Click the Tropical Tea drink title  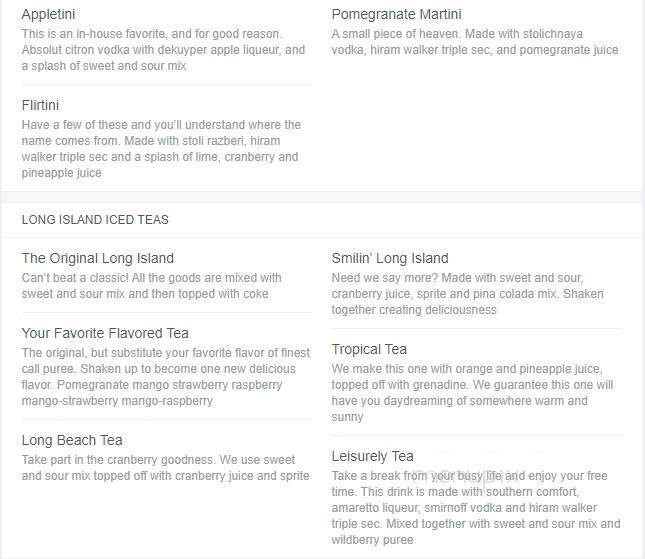369,349
